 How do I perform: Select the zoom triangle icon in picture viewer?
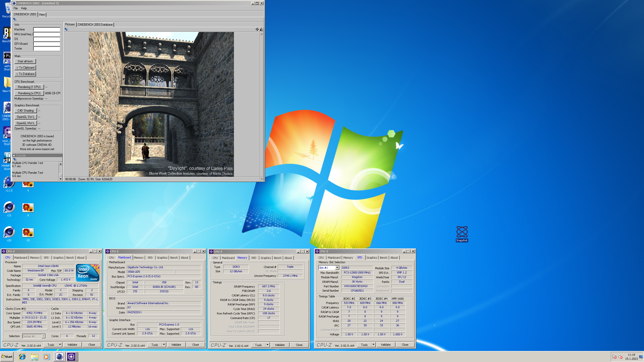point(261,29)
